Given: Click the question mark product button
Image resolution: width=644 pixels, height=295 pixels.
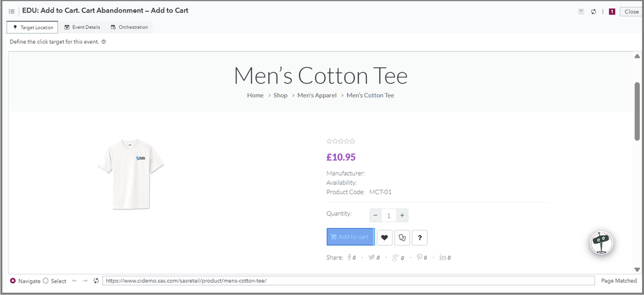Looking at the screenshot, I should point(420,238).
